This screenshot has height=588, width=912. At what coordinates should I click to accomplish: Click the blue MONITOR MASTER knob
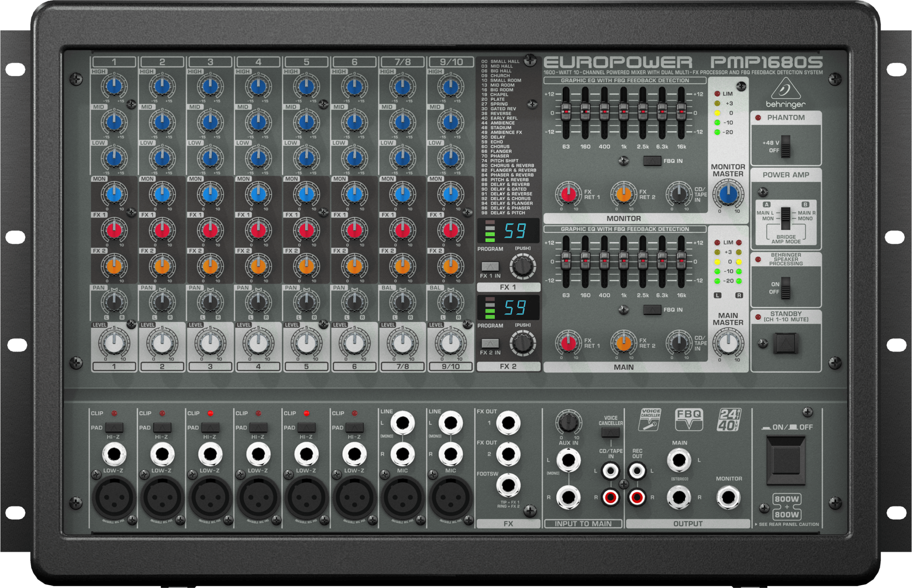(728, 194)
